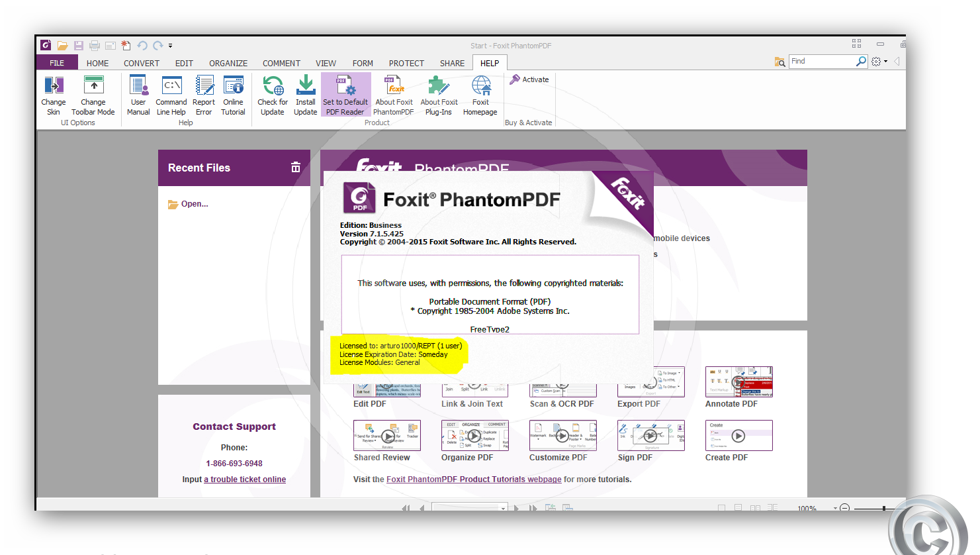Open Command Line Help
Viewport: 980px width, 555px height.
click(171, 95)
